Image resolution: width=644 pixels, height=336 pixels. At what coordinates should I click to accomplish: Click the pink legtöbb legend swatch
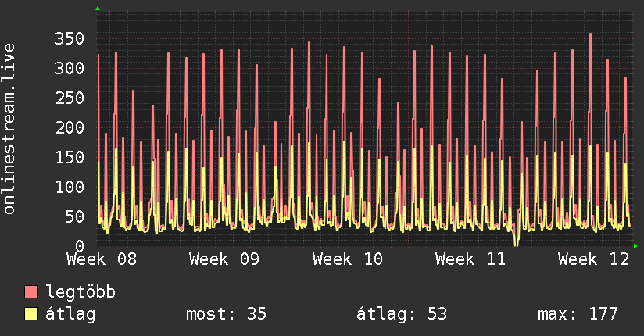point(30,291)
